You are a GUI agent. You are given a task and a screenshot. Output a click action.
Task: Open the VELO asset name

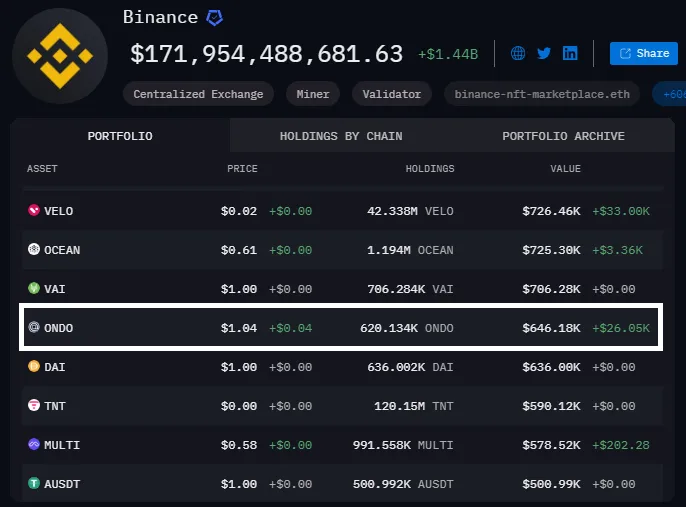[59, 211]
